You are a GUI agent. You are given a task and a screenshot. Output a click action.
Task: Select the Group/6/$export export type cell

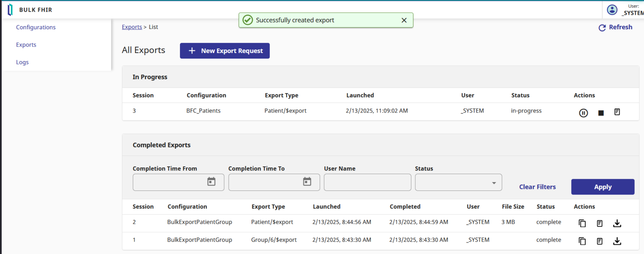[274, 240]
